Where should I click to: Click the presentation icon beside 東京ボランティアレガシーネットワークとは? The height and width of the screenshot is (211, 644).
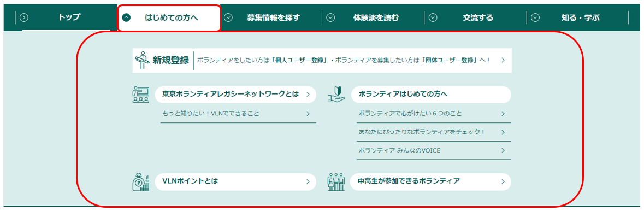click(141, 95)
